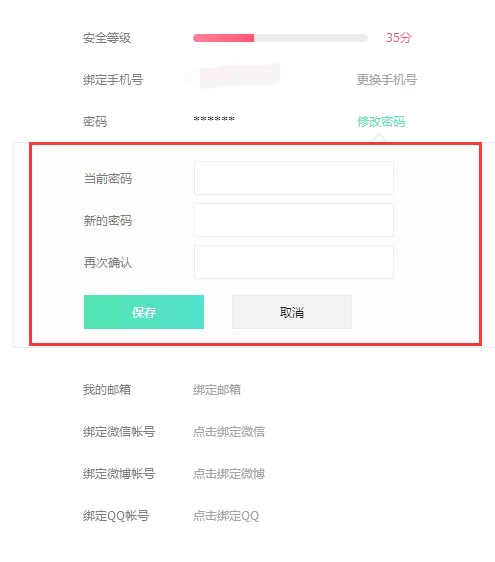Viewport: 495px width, 562px height.
Task: Click 点击绑定微博 to bind Weibo
Action: (x=229, y=474)
